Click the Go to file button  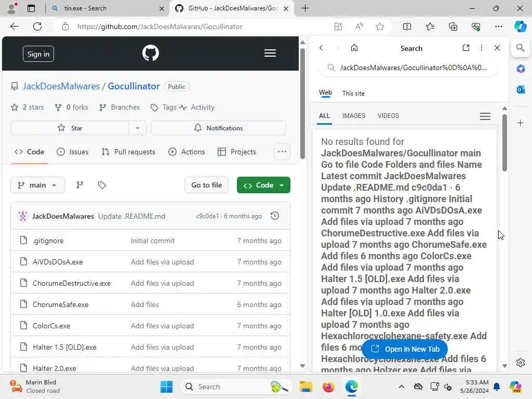(x=206, y=185)
